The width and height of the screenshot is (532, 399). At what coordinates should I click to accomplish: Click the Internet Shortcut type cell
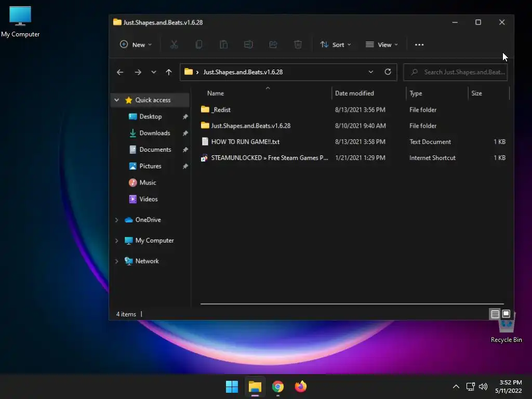point(432,158)
